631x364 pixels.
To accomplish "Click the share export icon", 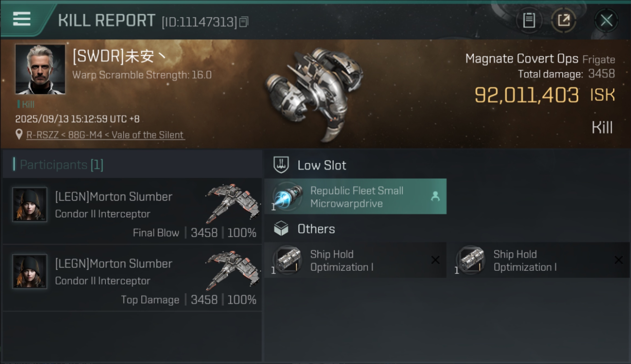I will (564, 20).
